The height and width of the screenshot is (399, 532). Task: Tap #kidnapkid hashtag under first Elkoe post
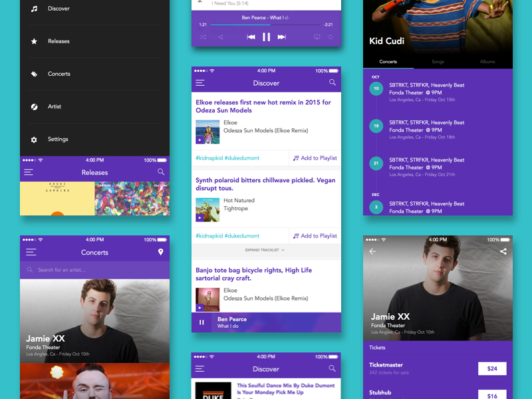(209, 158)
